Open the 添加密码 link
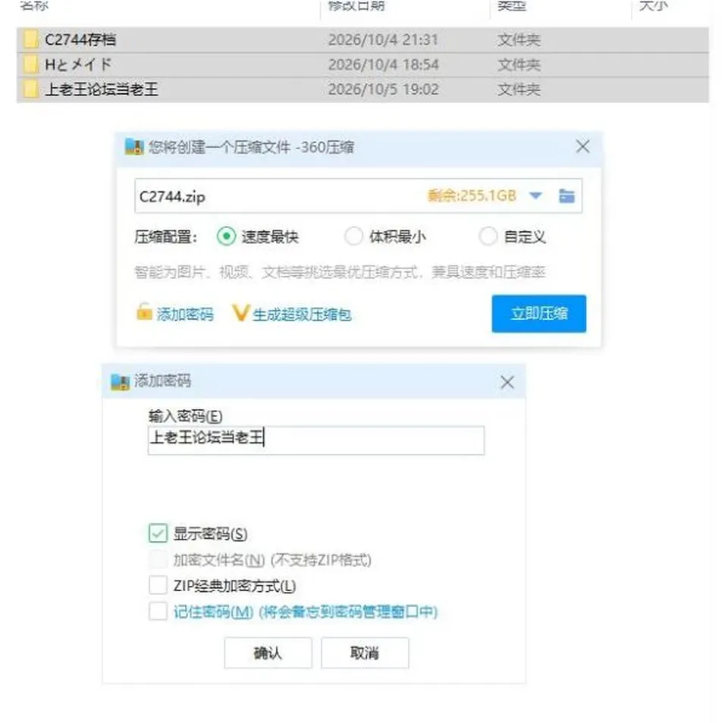Viewport: 728px width, 723px height. [185, 315]
